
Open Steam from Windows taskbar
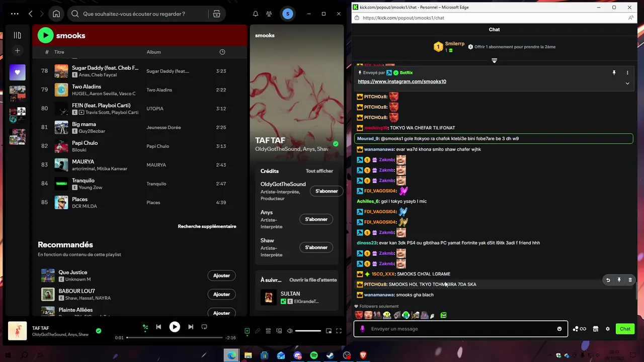(330, 355)
